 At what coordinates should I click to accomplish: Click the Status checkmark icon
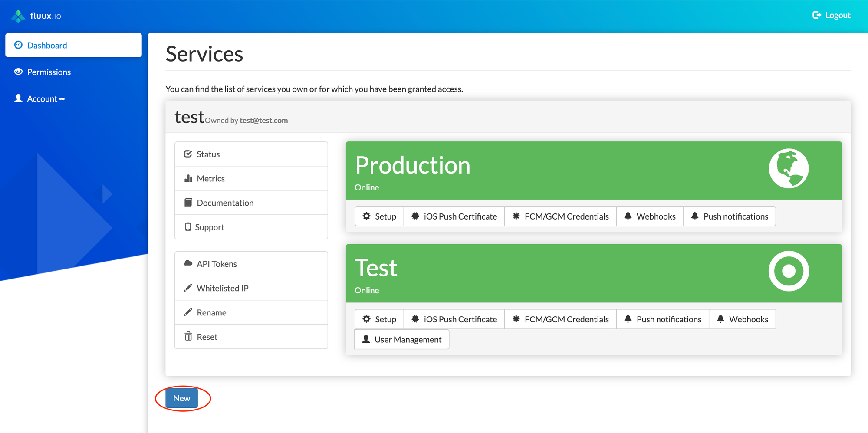[x=188, y=154]
